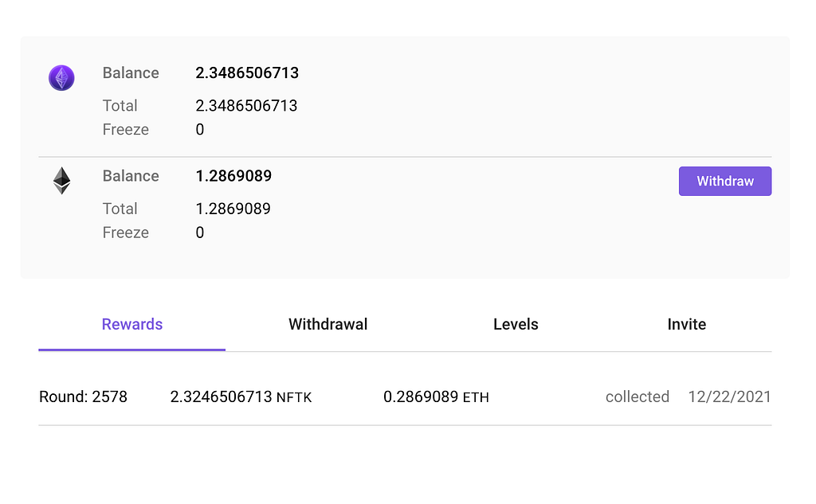Viewport: 816px width, 504px height.
Task: Open the Withdrawal tab
Action: tap(328, 325)
